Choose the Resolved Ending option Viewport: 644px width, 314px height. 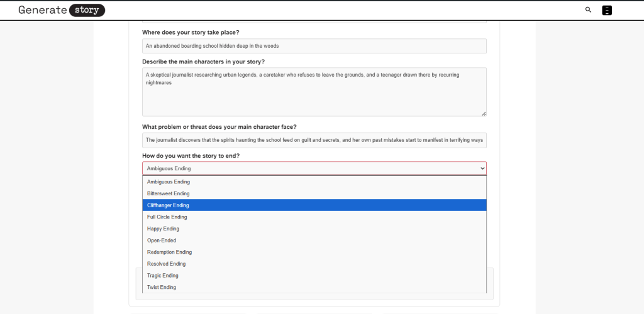pyautogui.click(x=167, y=264)
